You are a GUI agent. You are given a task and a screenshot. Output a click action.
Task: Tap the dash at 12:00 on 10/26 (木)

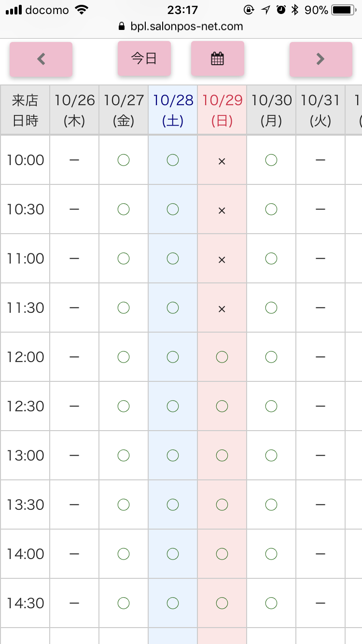[x=74, y=357]
